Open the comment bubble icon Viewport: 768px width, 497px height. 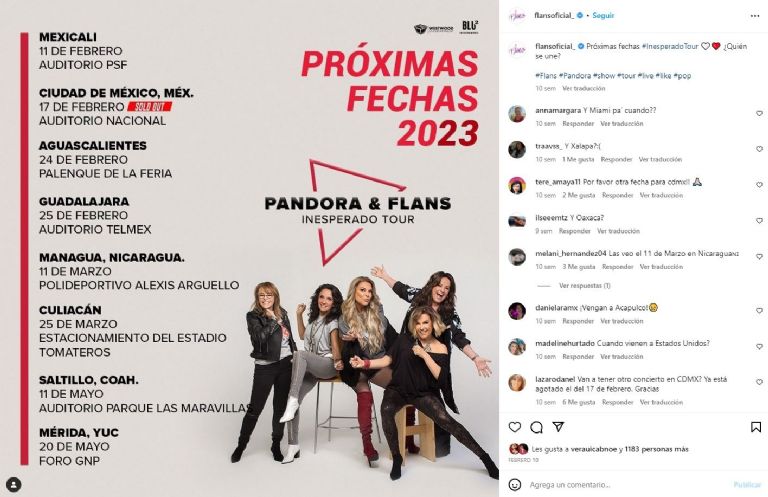536,427
